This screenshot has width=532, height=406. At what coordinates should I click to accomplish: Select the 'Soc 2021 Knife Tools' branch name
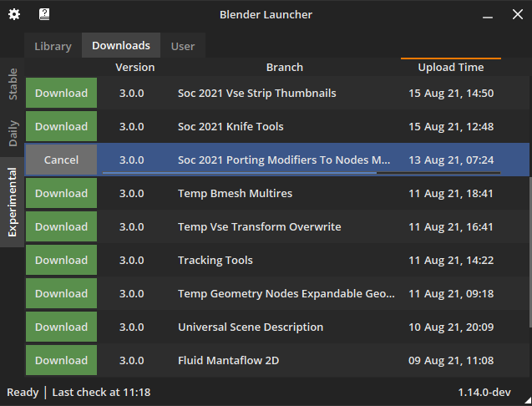pyautogui.click(x=231, y=126)
